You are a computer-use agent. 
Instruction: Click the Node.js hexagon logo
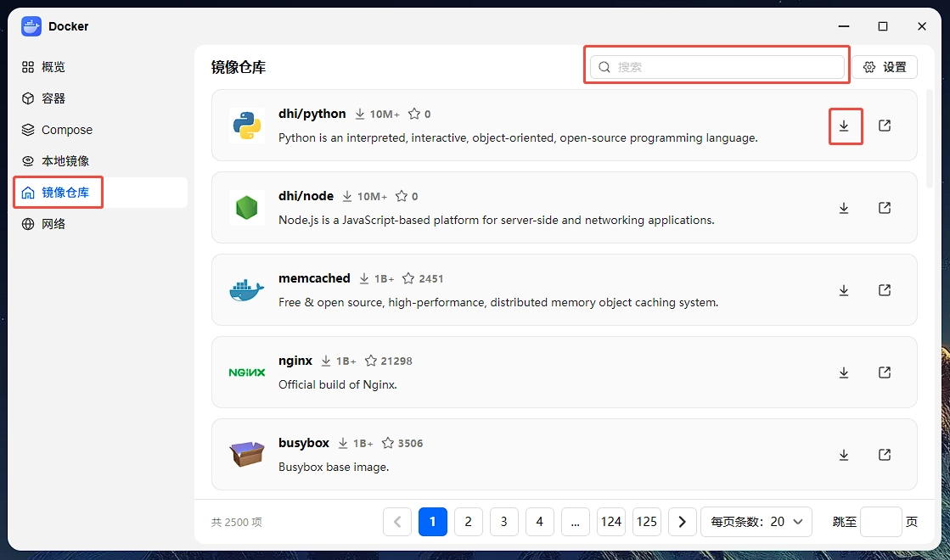pos(246,208)
